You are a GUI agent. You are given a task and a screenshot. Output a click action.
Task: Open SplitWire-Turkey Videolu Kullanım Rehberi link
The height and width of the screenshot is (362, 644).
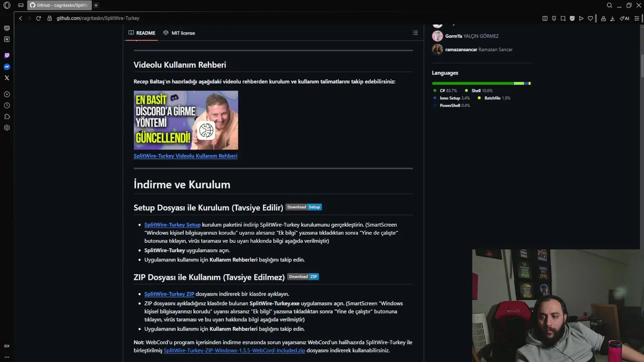[185, 156]
